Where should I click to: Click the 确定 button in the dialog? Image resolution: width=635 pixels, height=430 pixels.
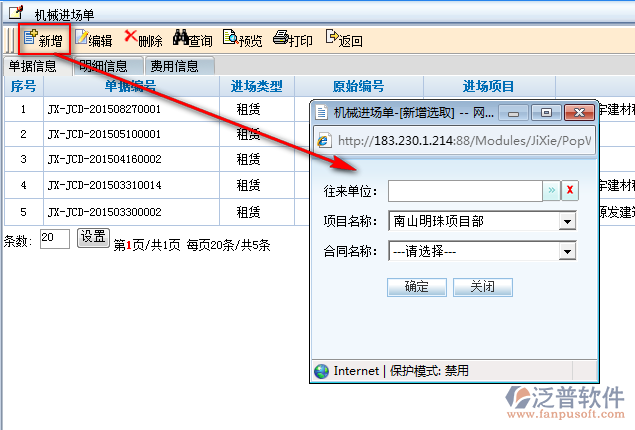[x=417, y=287]
